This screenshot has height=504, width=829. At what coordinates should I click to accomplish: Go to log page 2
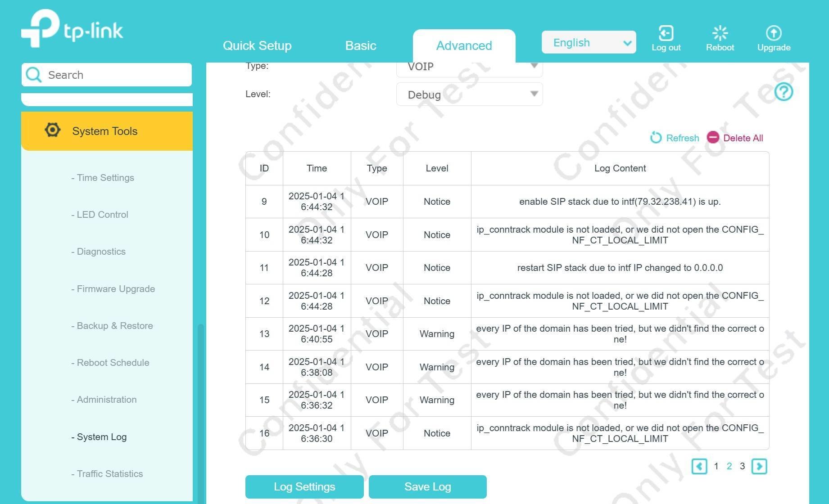(729, 466)
